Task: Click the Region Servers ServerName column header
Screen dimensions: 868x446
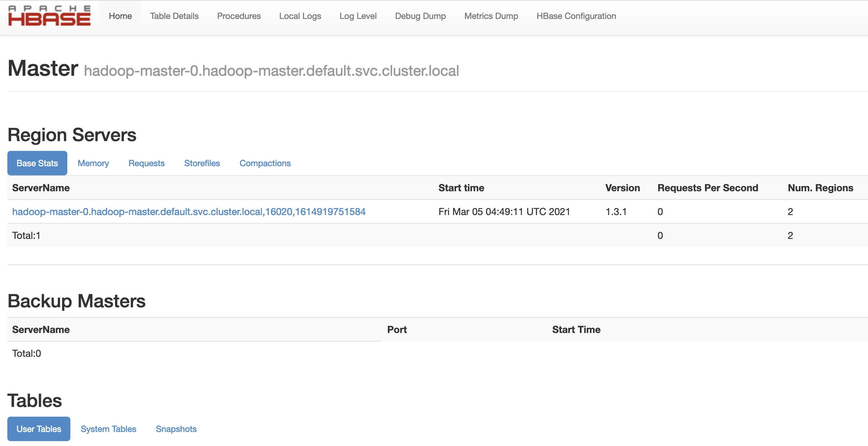Action: click(x=41, y=188)
